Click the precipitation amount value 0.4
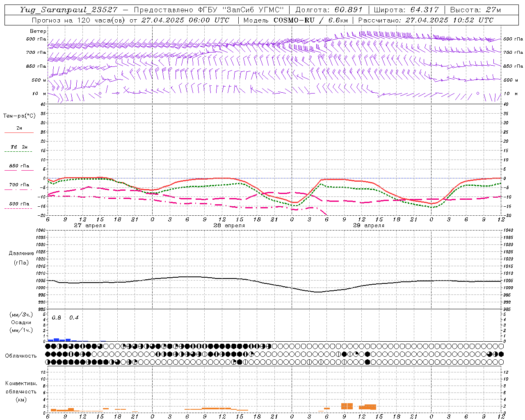This screenshot has height=420, width=525. (x=74, y=318)
